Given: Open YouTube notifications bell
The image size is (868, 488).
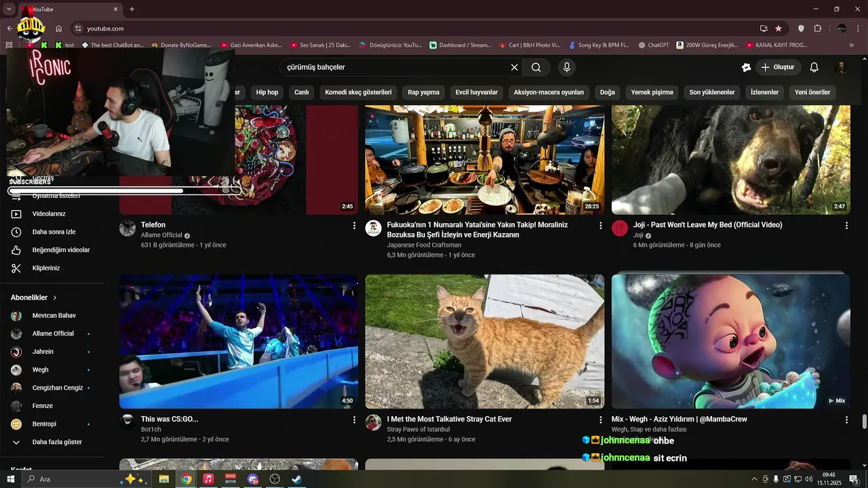Looking at the screenshot, I should click(814, 67).
